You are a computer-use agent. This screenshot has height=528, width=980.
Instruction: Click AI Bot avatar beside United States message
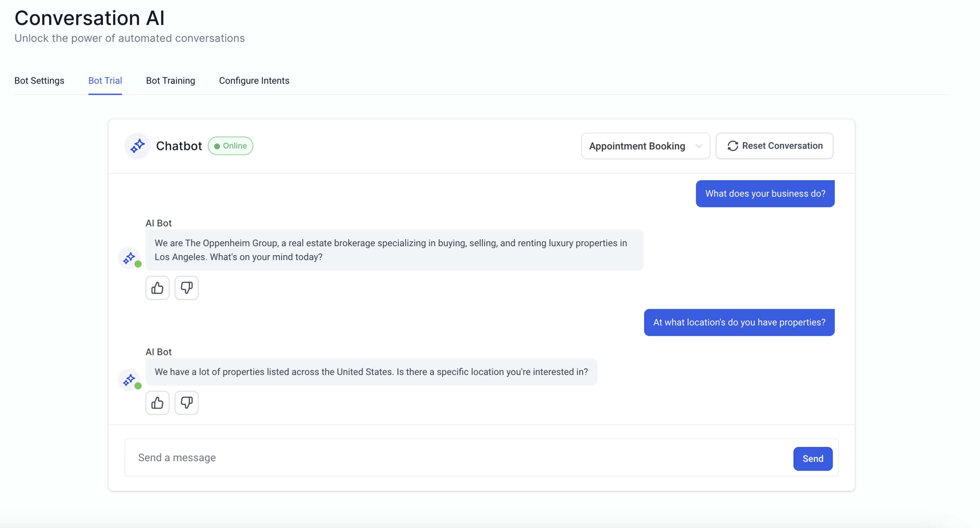(129, 380)
